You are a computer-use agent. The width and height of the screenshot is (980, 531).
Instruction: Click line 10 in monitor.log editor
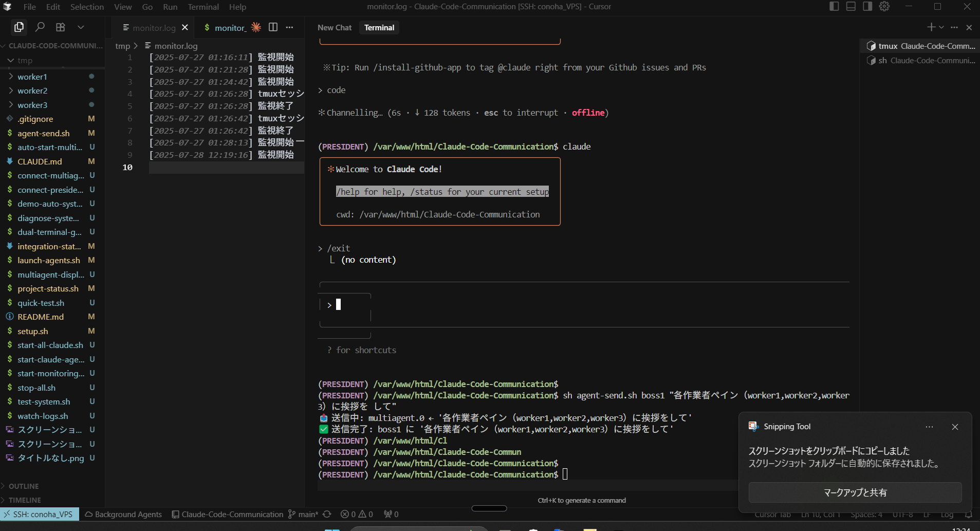[x=226, y=168]
